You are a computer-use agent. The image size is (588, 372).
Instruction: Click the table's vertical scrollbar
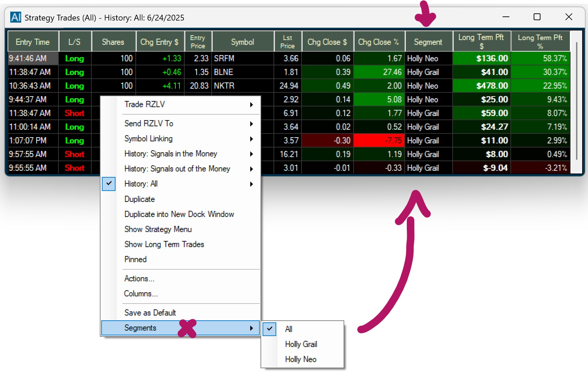tap(576, 101)
